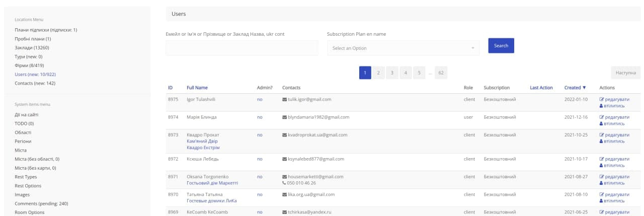This screenshot has height=216, width=644.
Task: Open Заклади (13260) in Locations menu
Action: point(32,48)
